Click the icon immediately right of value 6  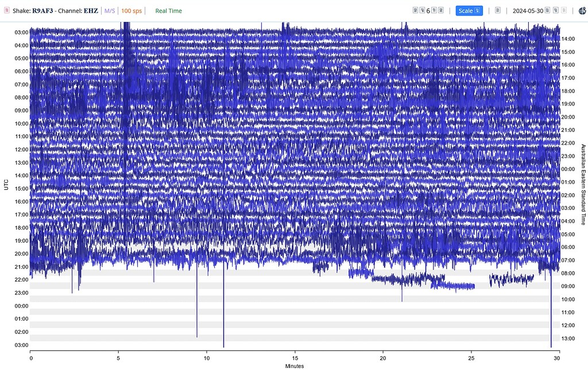[x=435, y=10]
